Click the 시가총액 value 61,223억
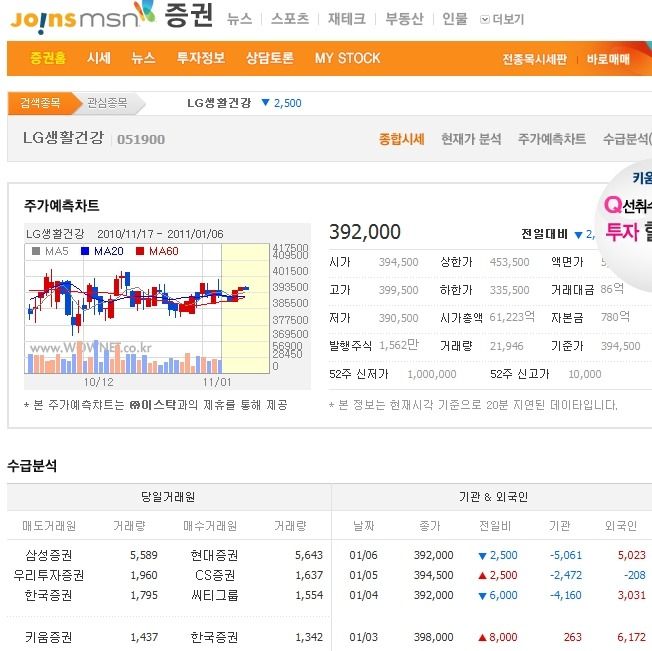The width and height of the screenshot is (652, 651). (512, 318)
